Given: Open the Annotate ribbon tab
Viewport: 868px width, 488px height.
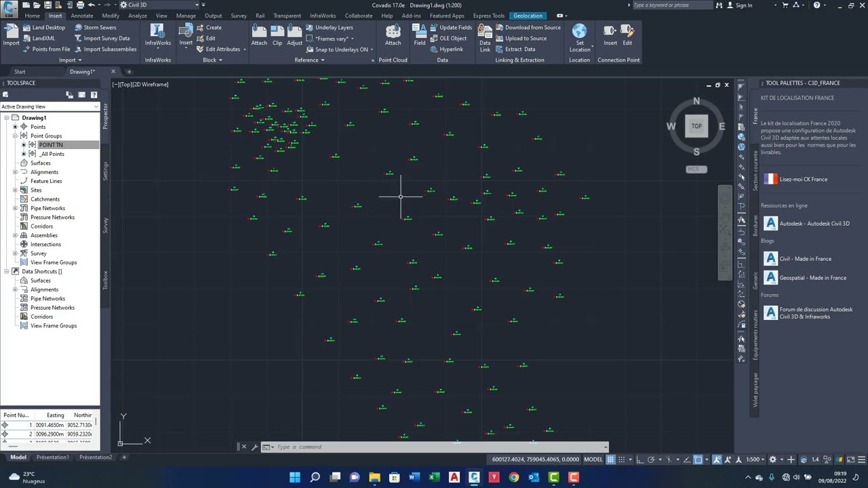Looking at the screenshot, I should [82, 16].
